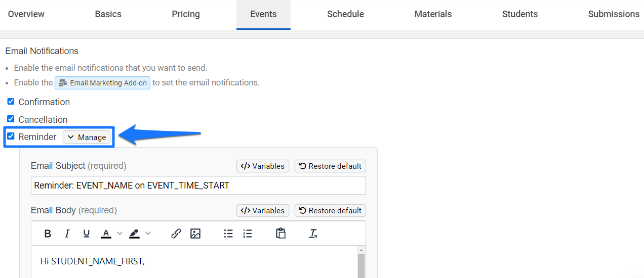
Task: Switch to the Pricing tab
Action: (186, 14)
